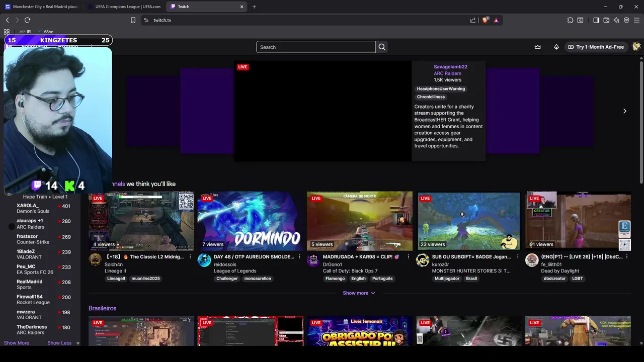
Task: Open the user profile avatar menu
Action: 636,47
